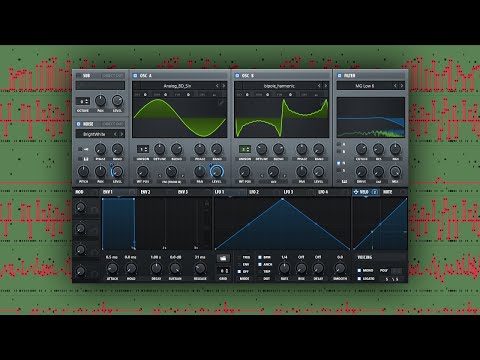Enable filter routing for S

(x=339, y=170)
